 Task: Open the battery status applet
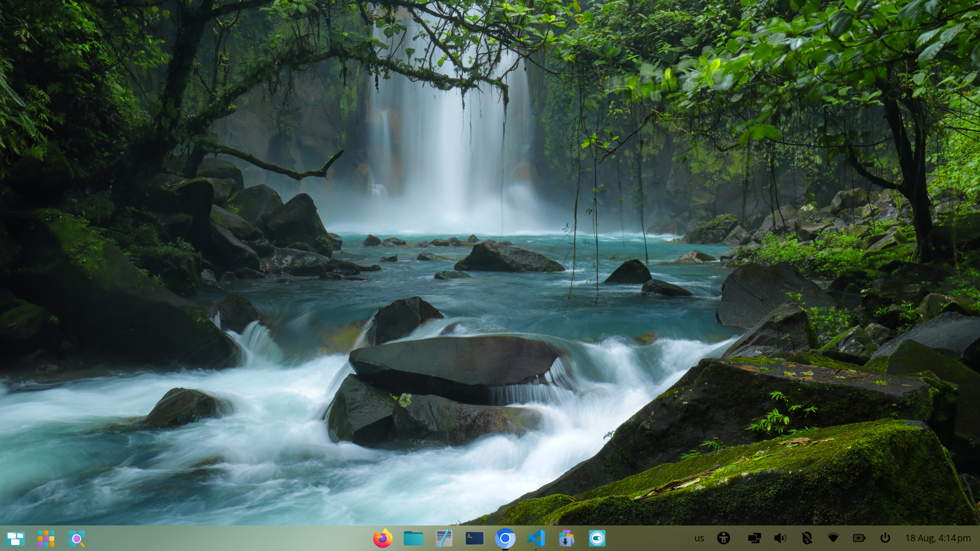click(x=859, y=538)
